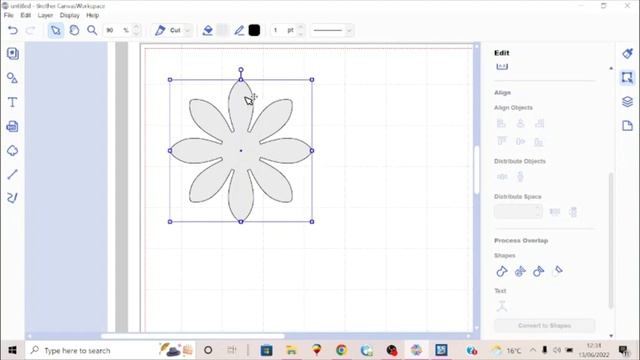Open the cloud-shaped tool in left sidebar

tap(12, 151)
